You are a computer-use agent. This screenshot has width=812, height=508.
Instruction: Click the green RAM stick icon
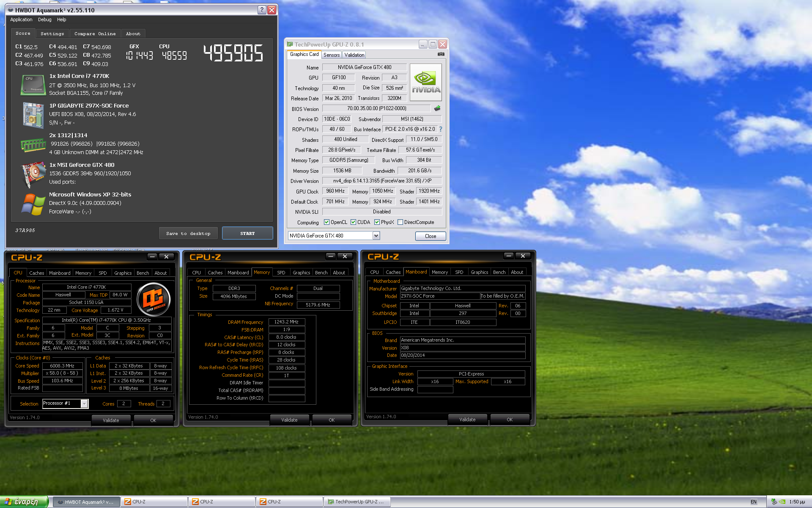click(33, 145)
